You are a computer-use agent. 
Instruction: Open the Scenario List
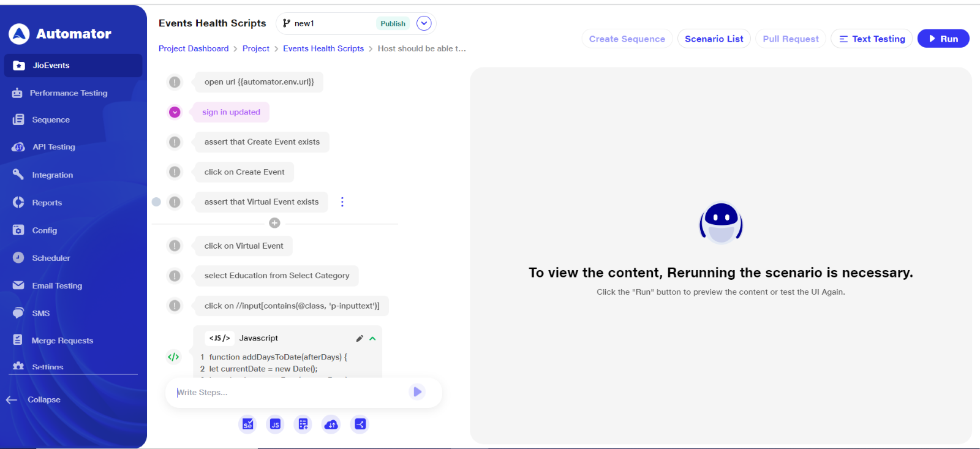(714, 39)
